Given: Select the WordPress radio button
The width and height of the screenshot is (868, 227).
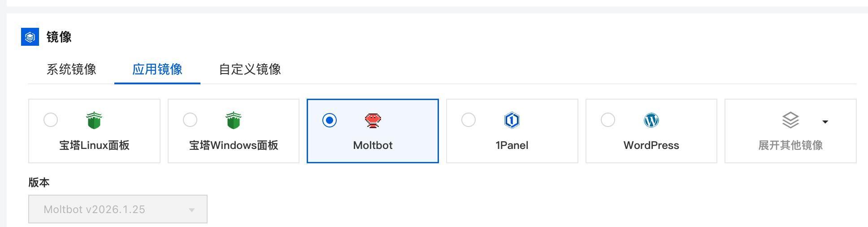Looking at the screenshot, I should [608, 120].
